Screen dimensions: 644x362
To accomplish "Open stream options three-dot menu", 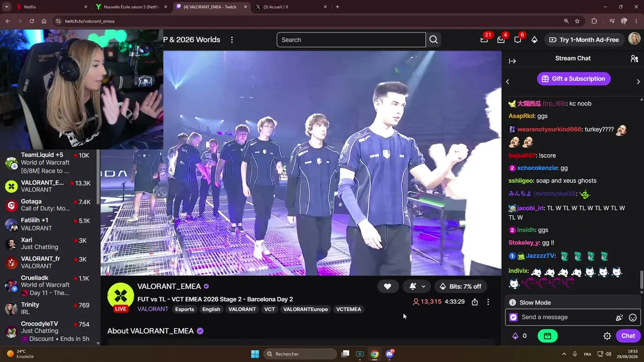I will tap(488, 302).
